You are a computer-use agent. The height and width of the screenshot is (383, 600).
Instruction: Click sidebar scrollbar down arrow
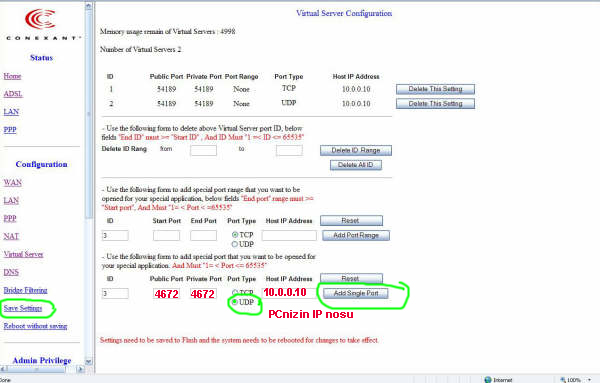88,361
